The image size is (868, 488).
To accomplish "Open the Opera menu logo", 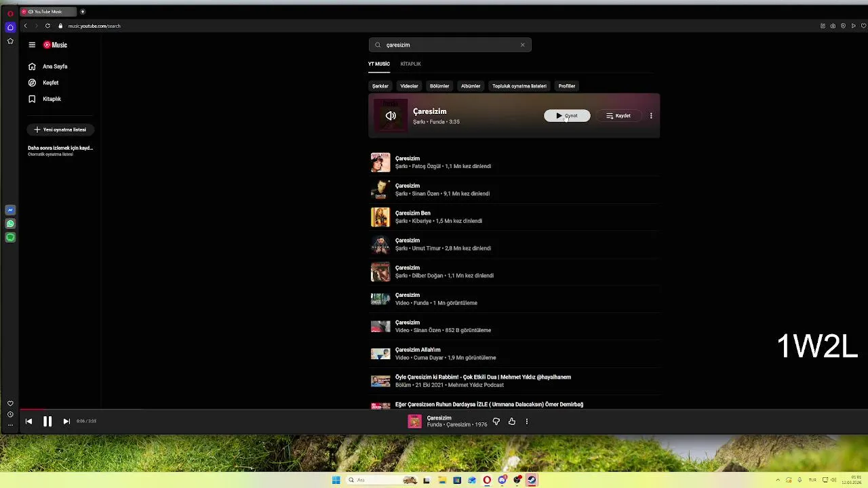I will tap(10, 13).
